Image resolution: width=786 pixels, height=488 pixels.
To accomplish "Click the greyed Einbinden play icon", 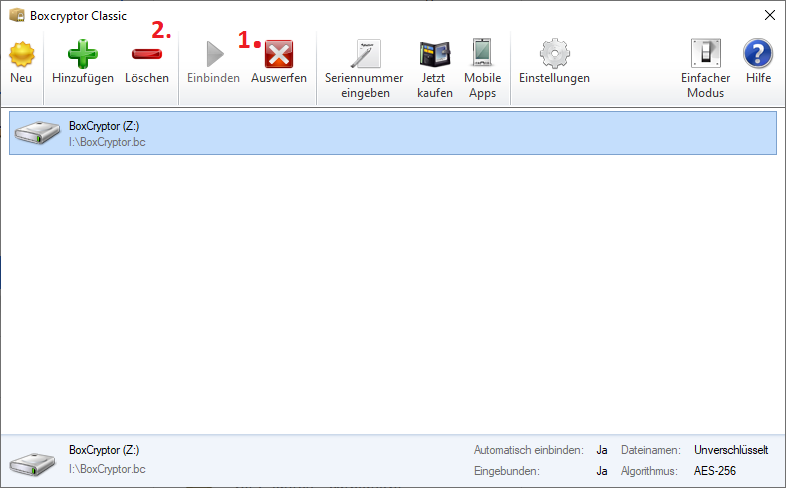I will [x=215, y=54].
